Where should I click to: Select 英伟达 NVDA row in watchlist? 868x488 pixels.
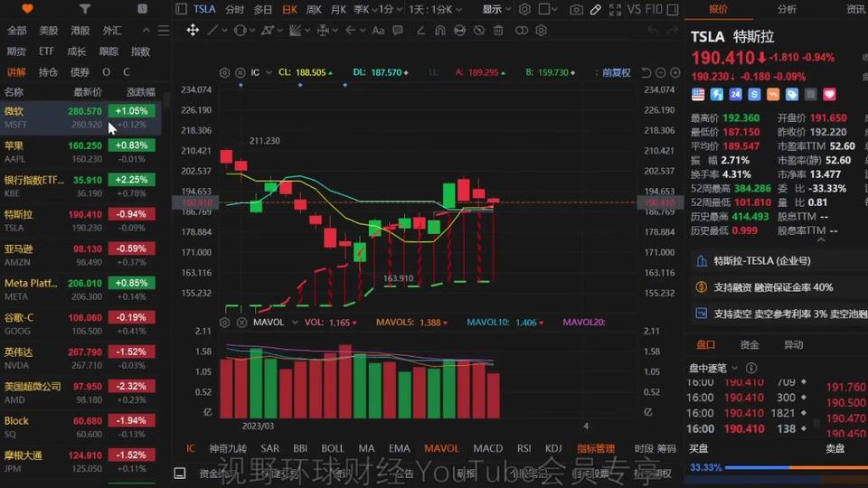pyautogui.click(x=80, y=358)
